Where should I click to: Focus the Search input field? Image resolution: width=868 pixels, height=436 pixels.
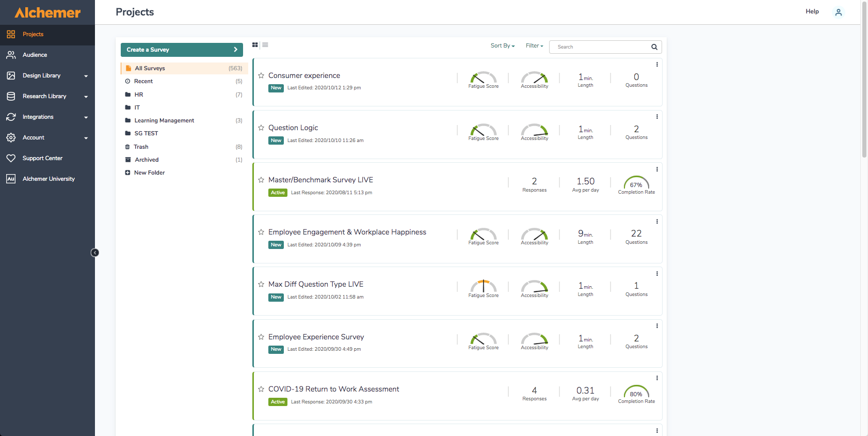click(600, 47)
